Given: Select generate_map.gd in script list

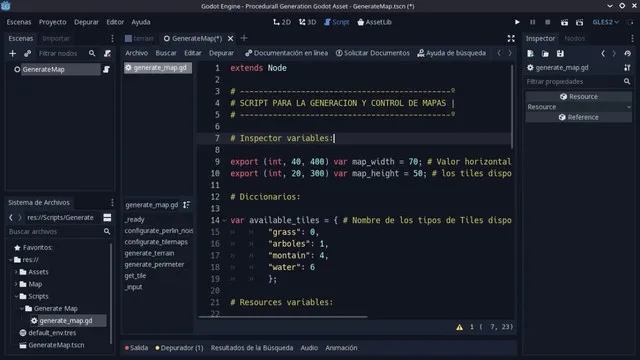Looking at the screenshot, I should pyautogui.click(x=158, y=68).
